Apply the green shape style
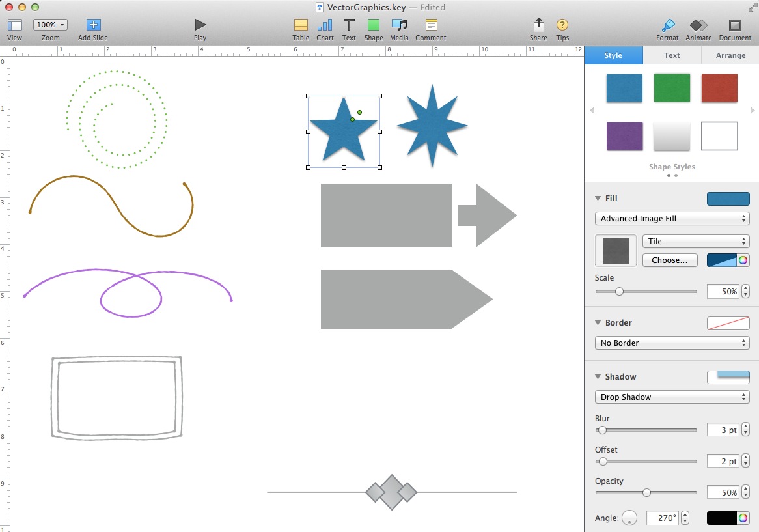 [x=672, y=88]
